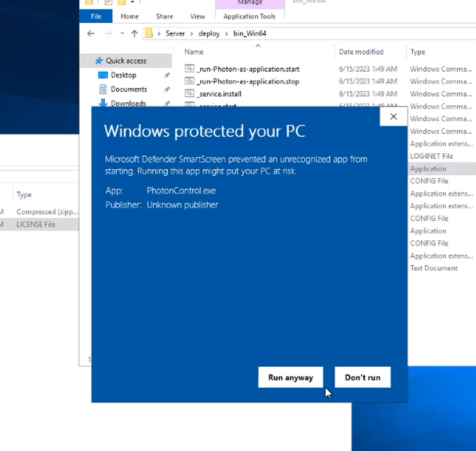The width and height of the screenshot is (476, 451).
Task: Click the LOG4NET File type entry
Action: (431, 156)
